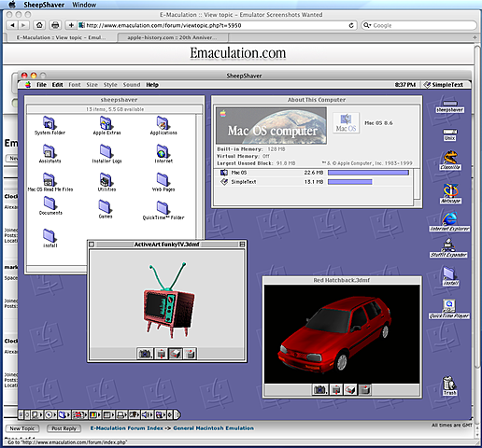Click the Trash icon on the desktop
This screenshot has height=448, width=482.
tap(449, 385)
